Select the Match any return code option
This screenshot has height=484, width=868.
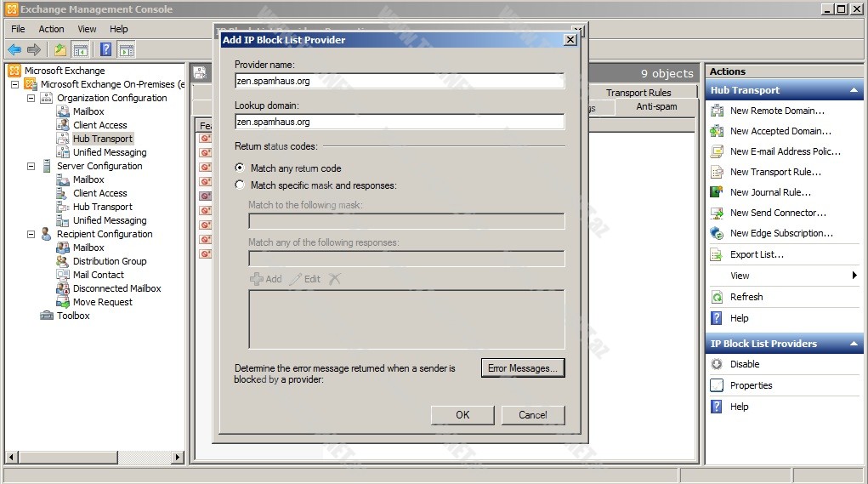[240, 168]
